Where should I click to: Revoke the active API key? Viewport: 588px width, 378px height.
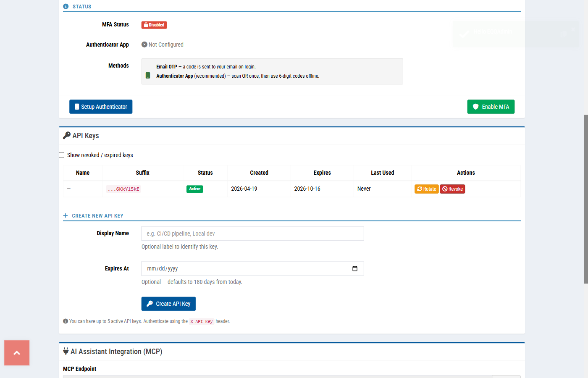click(x=452, y=189)
